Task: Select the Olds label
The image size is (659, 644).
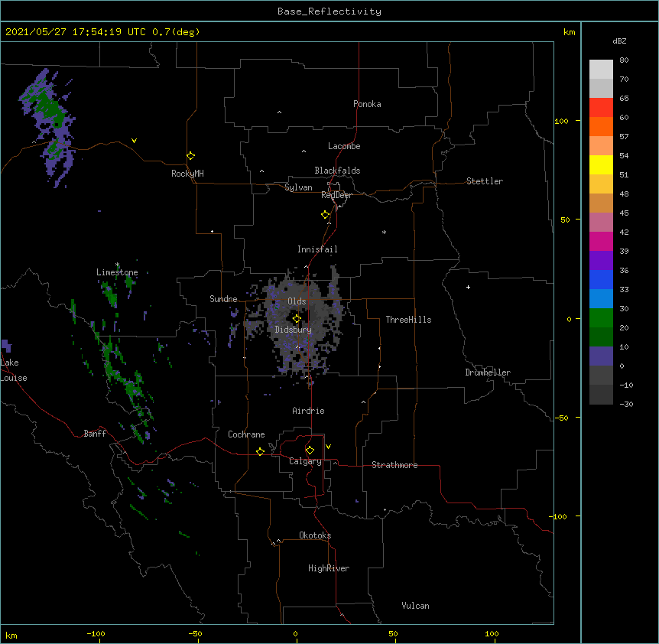Action: pos(297,301)
